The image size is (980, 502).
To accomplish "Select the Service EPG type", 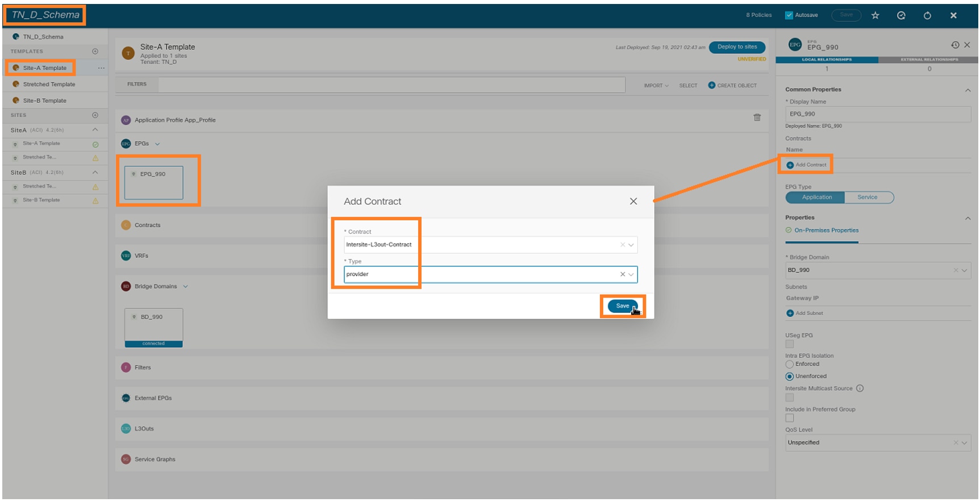I will (x=868, y=198).
